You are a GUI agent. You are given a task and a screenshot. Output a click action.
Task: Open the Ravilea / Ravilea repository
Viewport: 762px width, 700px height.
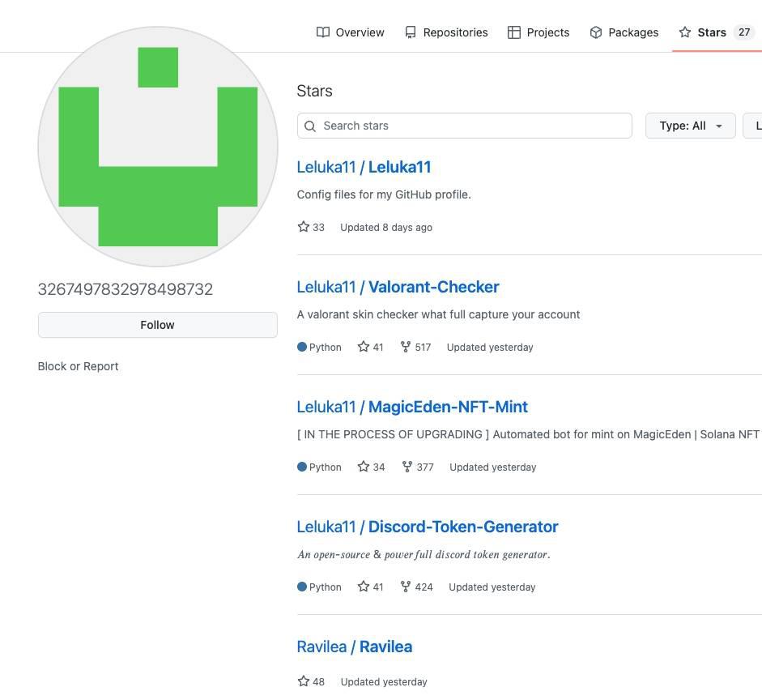(355, 647)
